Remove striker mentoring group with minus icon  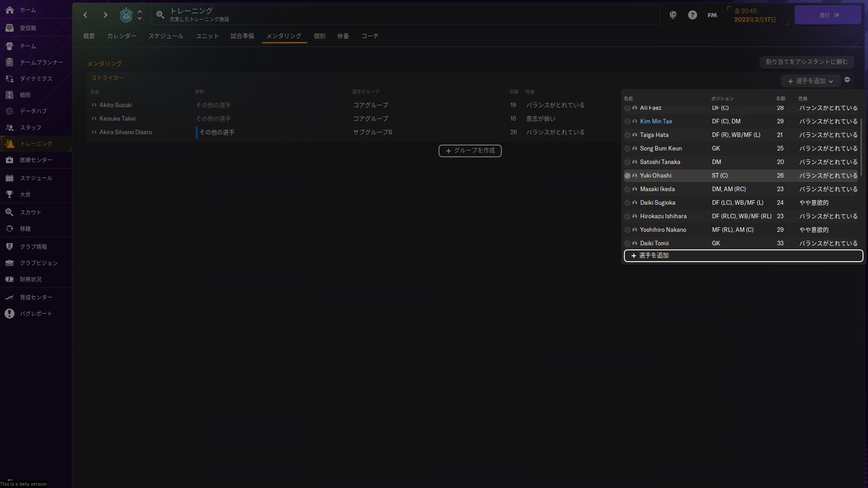point(847,80)
